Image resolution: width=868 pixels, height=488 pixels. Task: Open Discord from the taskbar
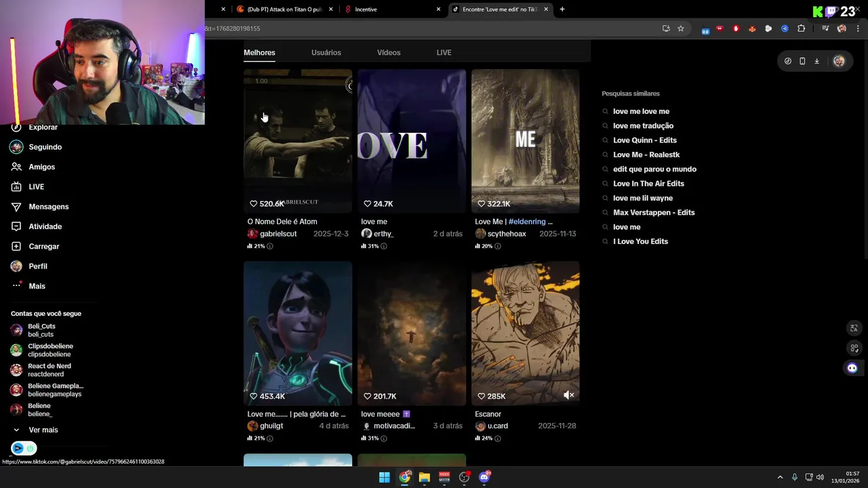coord(484,477)
